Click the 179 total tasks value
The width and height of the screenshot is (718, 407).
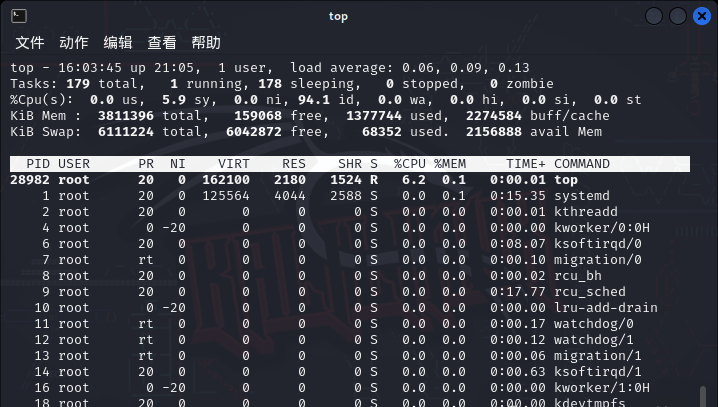click(x=78, y=84)
